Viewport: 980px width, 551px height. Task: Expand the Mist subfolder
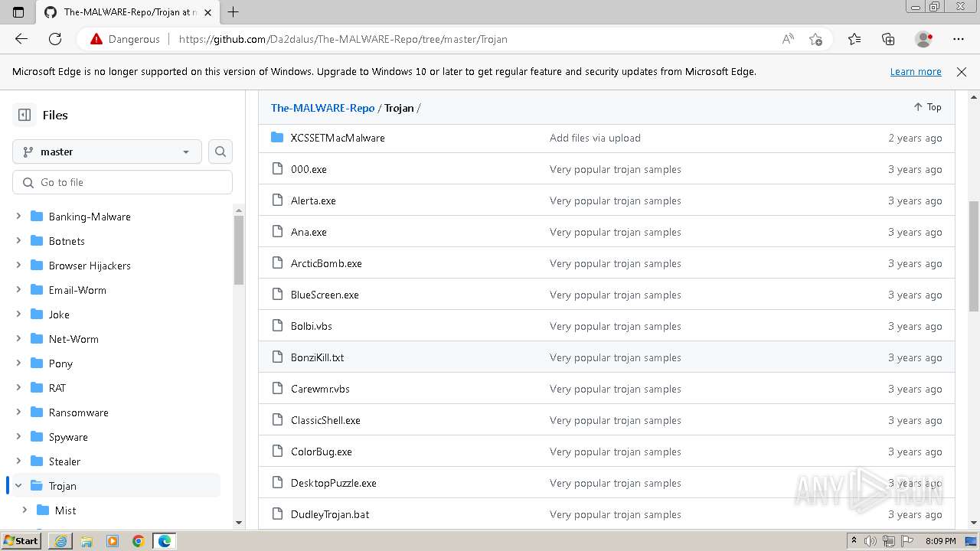(24, 510)
